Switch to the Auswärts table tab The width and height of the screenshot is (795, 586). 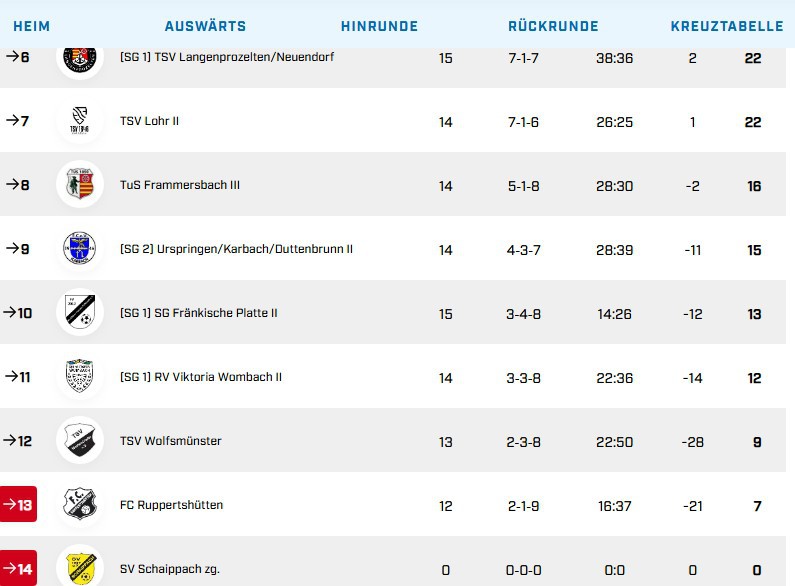tap(205, 26)
